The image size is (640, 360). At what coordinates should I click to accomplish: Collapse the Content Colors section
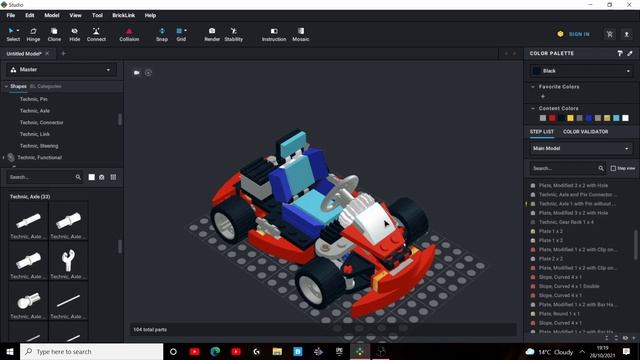click(x=533, y=109)
